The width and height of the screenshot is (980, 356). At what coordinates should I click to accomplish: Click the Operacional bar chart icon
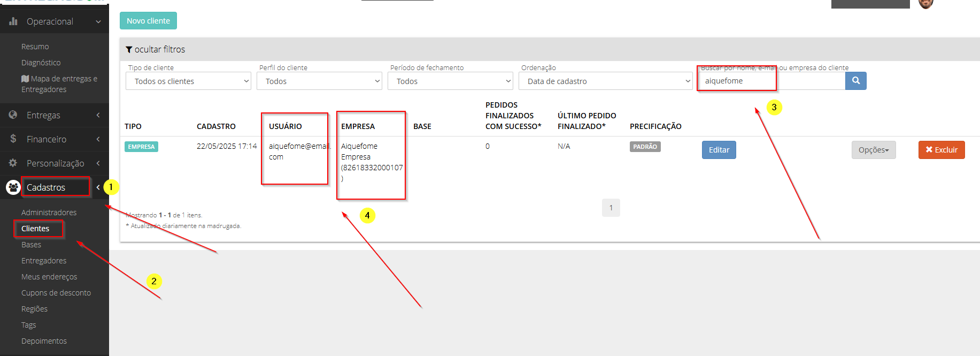click(13, 21)
